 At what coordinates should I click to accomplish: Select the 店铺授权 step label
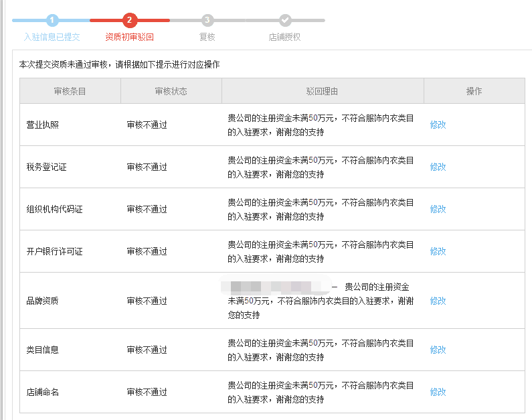point(285,38)
